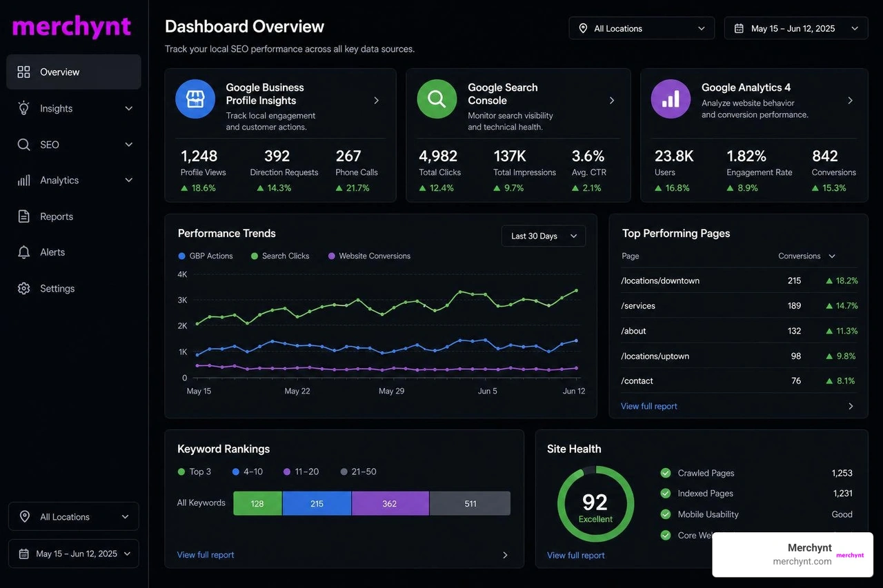This screenshot has width=883, height=588.
Task: Click the purple 362 keyword bar segment
Action: point(390,503)
